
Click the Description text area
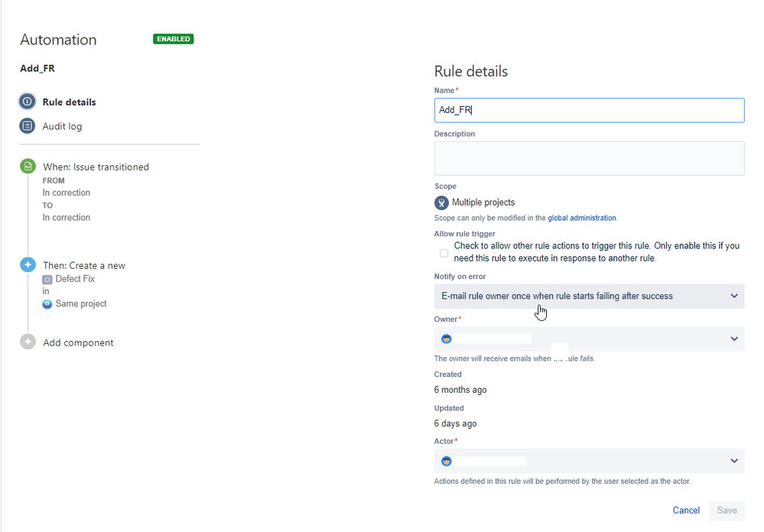click(589, 158)
